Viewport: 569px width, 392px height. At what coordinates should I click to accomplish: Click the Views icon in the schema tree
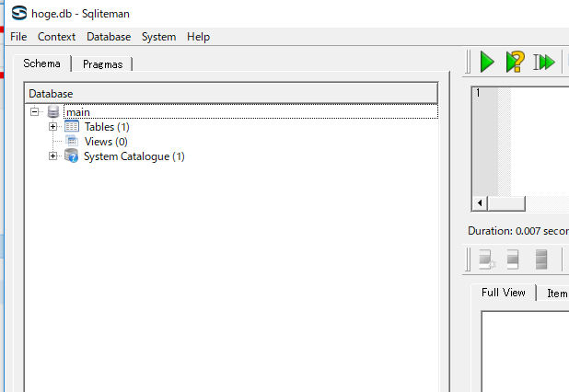tap(72, 142)
